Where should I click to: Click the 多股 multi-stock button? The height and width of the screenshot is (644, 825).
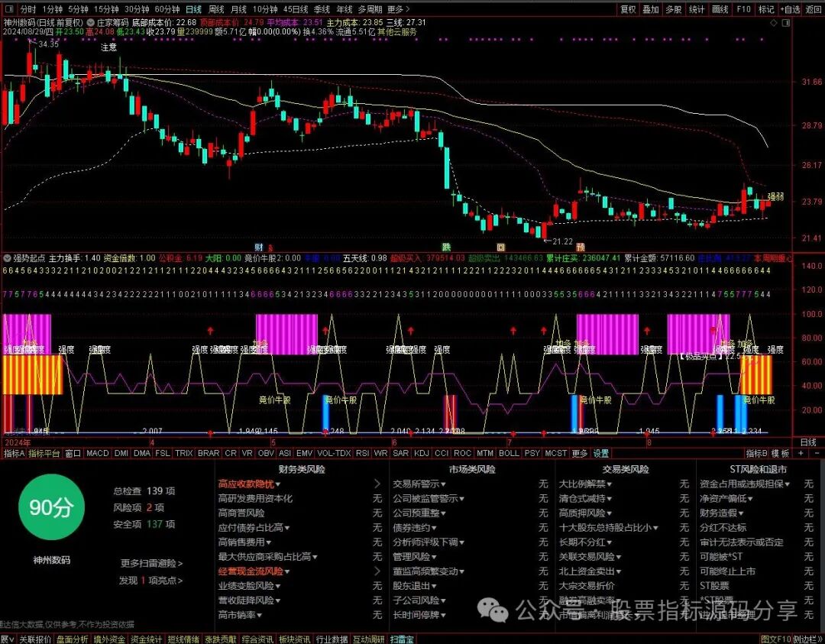pyautogui.click(x=674, y=9)
